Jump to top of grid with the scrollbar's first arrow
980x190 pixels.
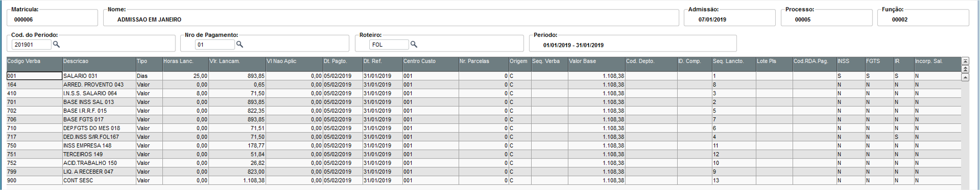tap(965, 61)
